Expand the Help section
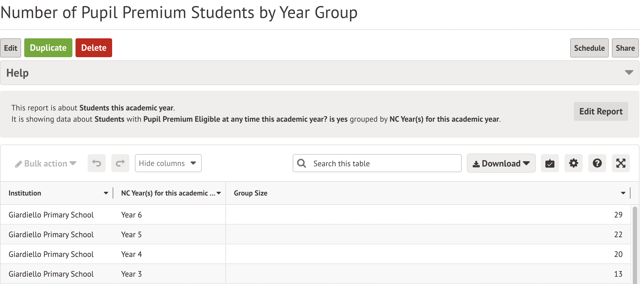This screenshot has height=284, width=644. (629, 73)
